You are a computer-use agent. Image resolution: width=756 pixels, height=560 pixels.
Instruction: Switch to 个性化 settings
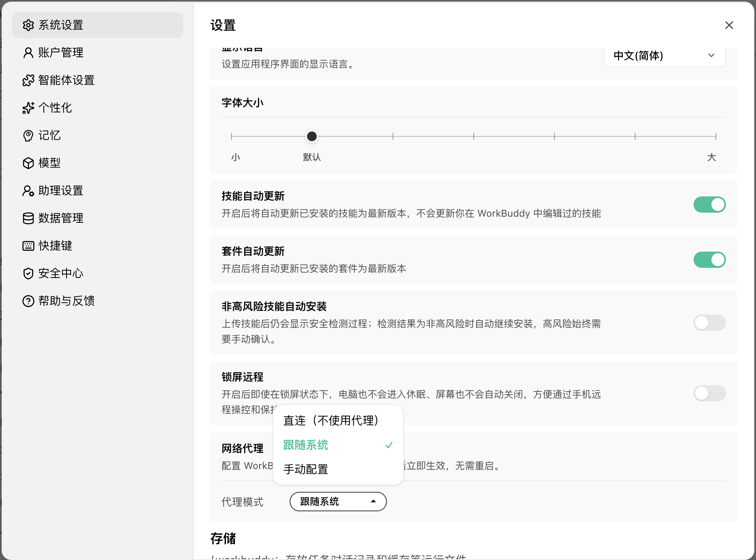[98, 108]
